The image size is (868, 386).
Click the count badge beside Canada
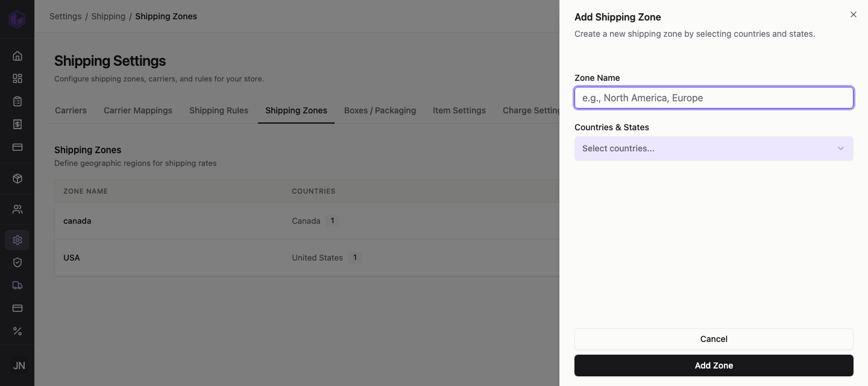coord(332,221)
